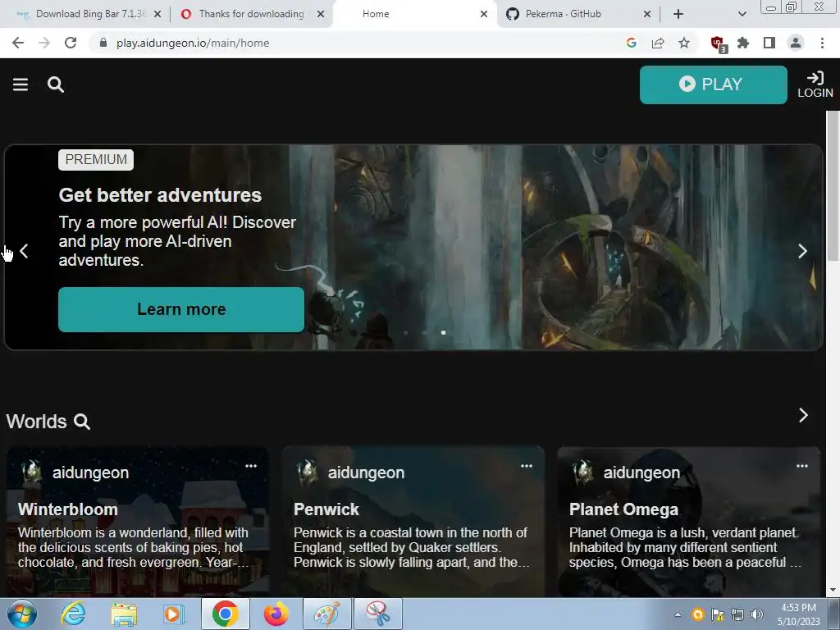Click the Google icon in address bar
The image size is (840, 630).
pyautogui.click(x=632, y=43)
